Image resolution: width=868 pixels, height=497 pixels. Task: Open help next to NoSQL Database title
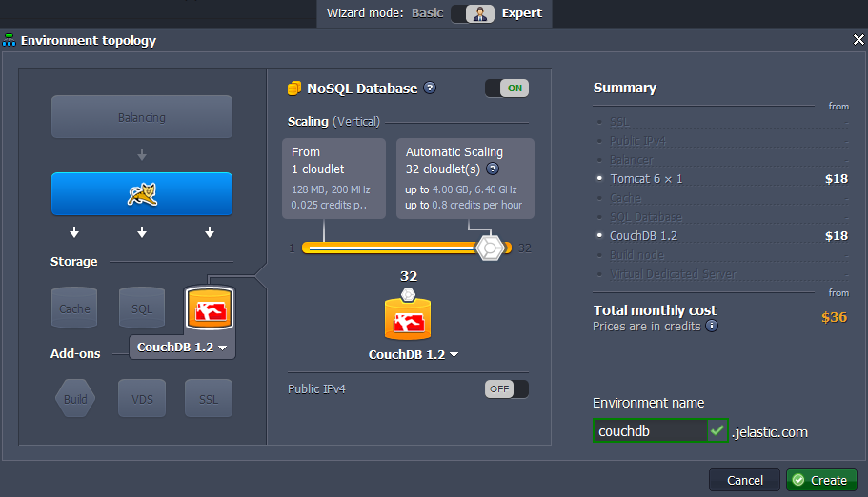[x=430, y=88]
